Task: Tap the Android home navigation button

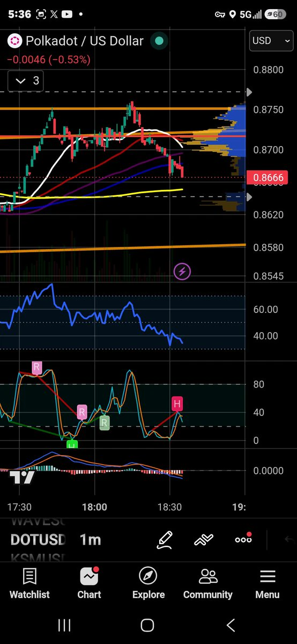Action: click(147, 625)
